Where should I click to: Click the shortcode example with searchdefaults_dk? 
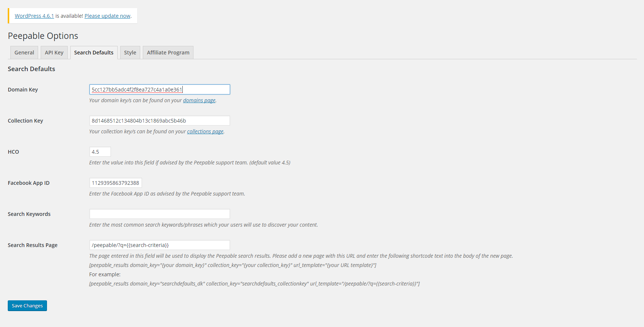point(254,284)
